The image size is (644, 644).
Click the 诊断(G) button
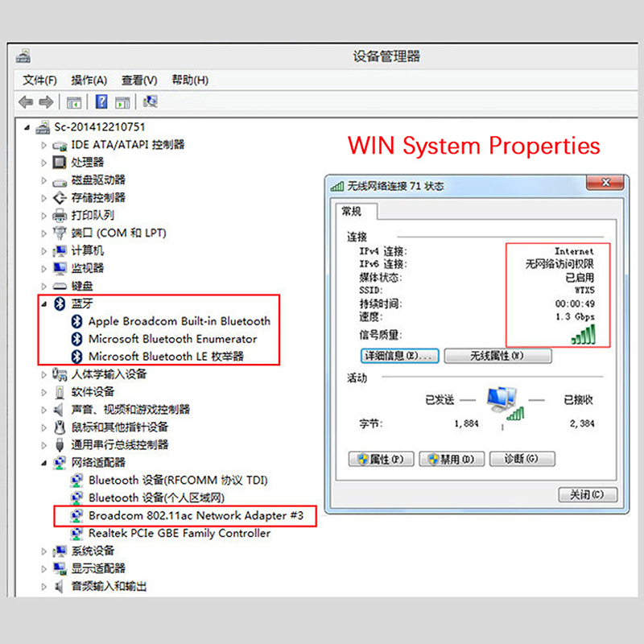point(522,459)
